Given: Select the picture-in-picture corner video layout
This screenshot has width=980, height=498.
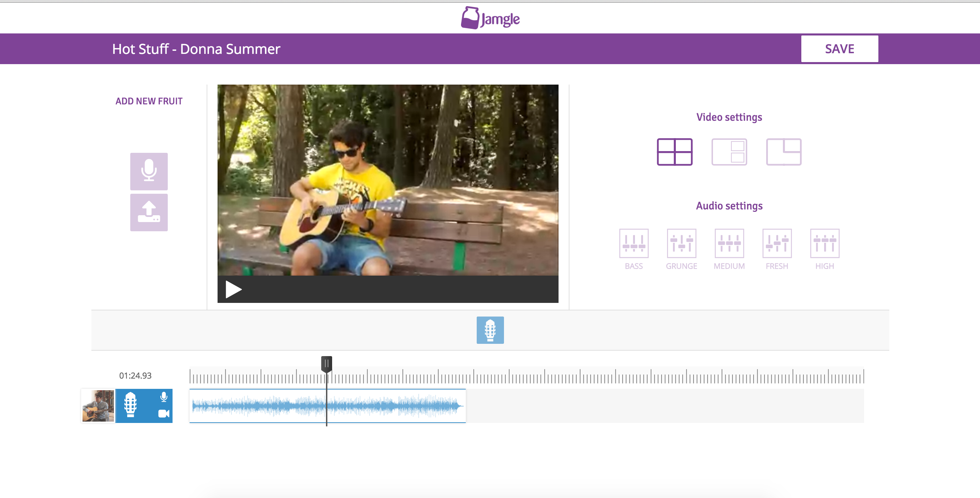Looking at the screenshot, I should coord(783,152).
